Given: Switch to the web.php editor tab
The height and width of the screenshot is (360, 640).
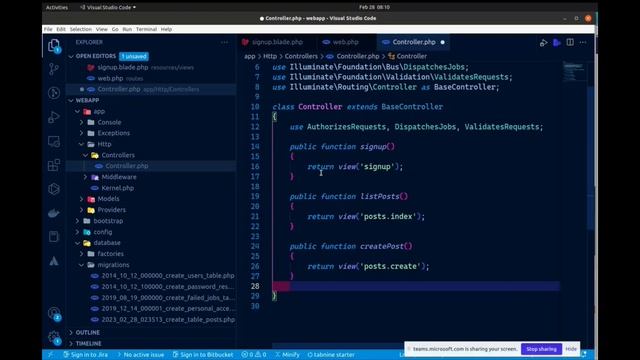Looking at the screenshot, I should pyautogui.click(x=346, y=42).
